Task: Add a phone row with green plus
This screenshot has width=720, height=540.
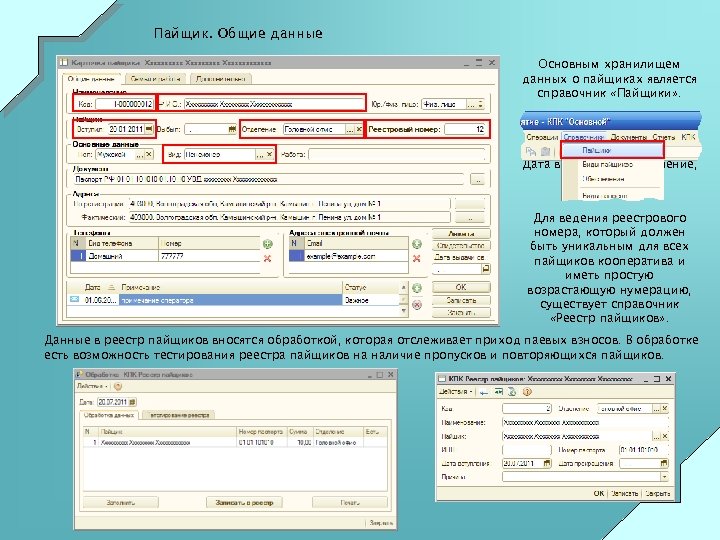Action: point(268,244)
